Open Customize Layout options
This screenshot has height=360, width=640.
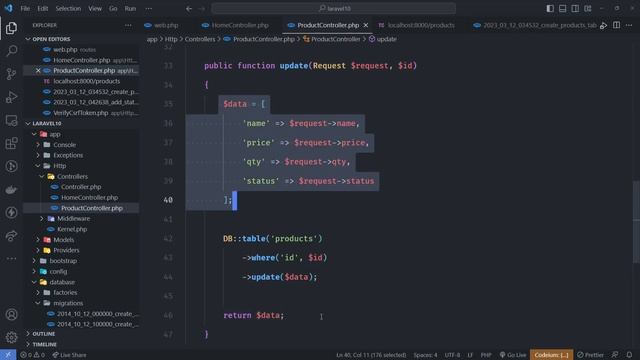pyautogui.click(x=588, y=8)
